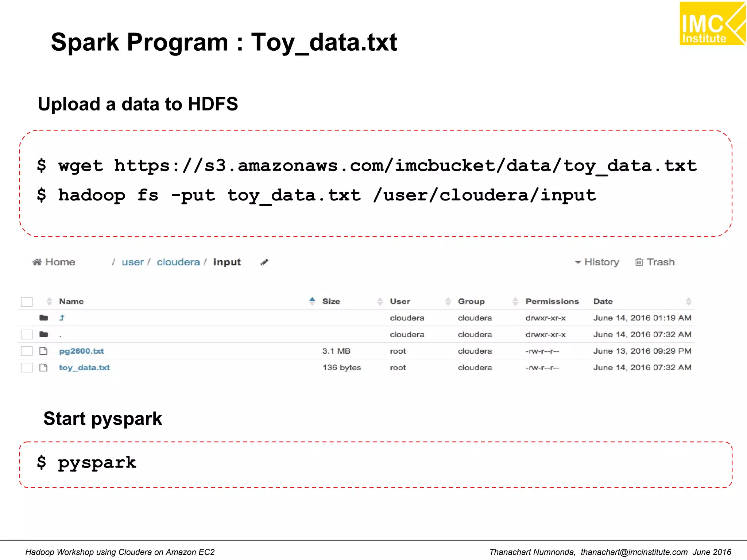Click date 'June 14, 2016 07:32 AM' in toy_data.txt row
The width and height of the screenshot is (747, 560).
click(x=642, y=367)
